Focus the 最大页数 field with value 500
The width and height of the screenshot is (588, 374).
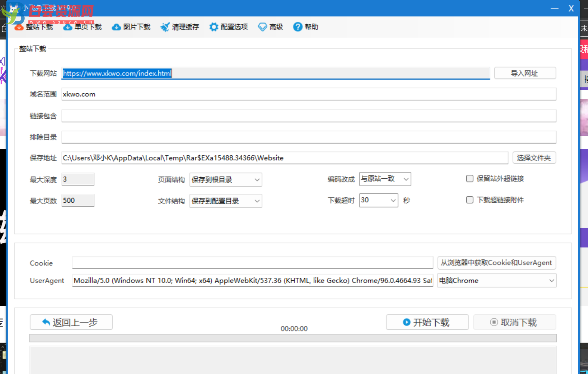coord(78,200)
